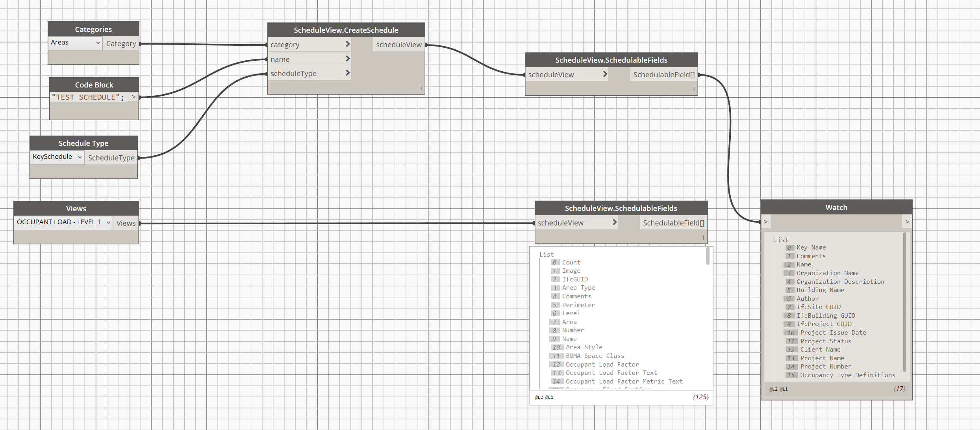
Task: Click the SchedulableField[] output on upper node
Action: click(x=664, y=74)
